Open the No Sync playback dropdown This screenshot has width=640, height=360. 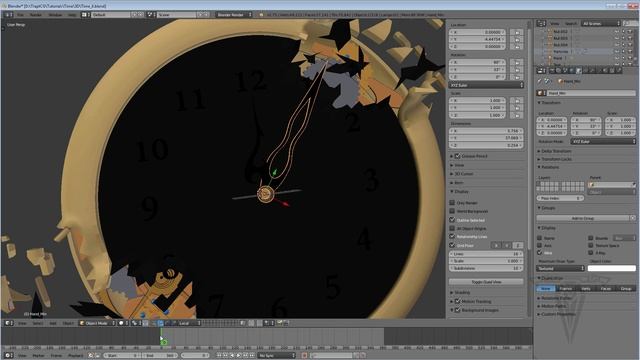click(x=276, y=356)
